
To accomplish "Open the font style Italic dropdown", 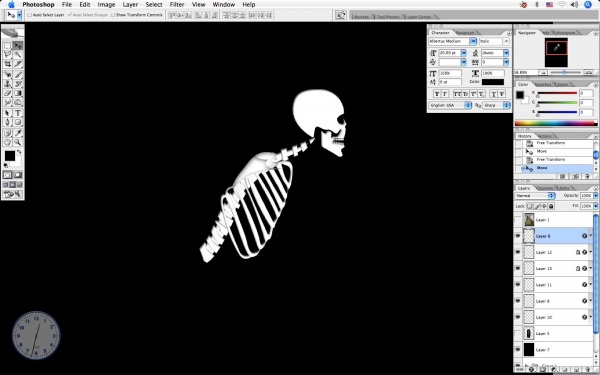I will coord(506,41).
